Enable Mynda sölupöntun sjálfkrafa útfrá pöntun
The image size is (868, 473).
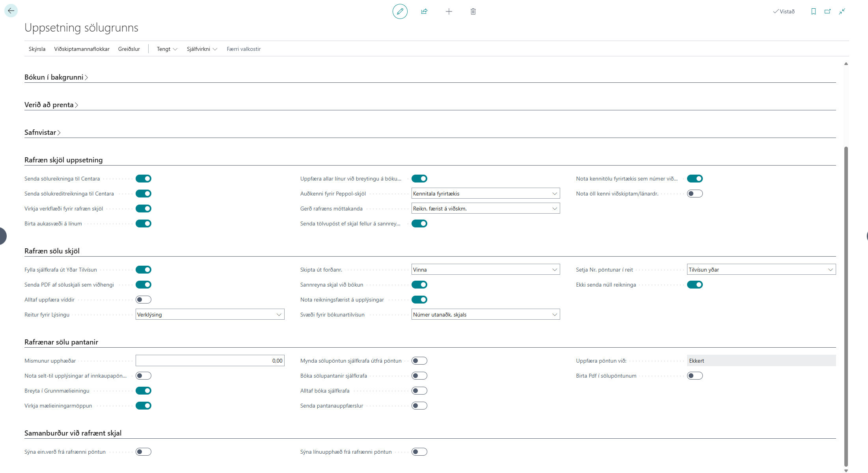click(x=419, y=361)
